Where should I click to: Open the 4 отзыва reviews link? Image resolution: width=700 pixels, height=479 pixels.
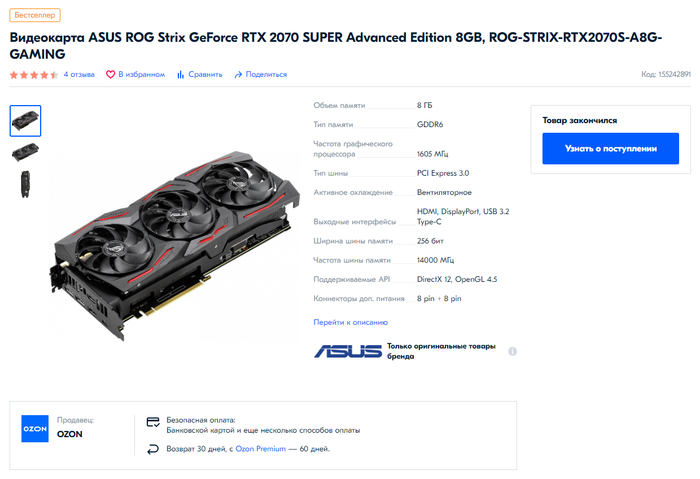click(x=79, y=75)
